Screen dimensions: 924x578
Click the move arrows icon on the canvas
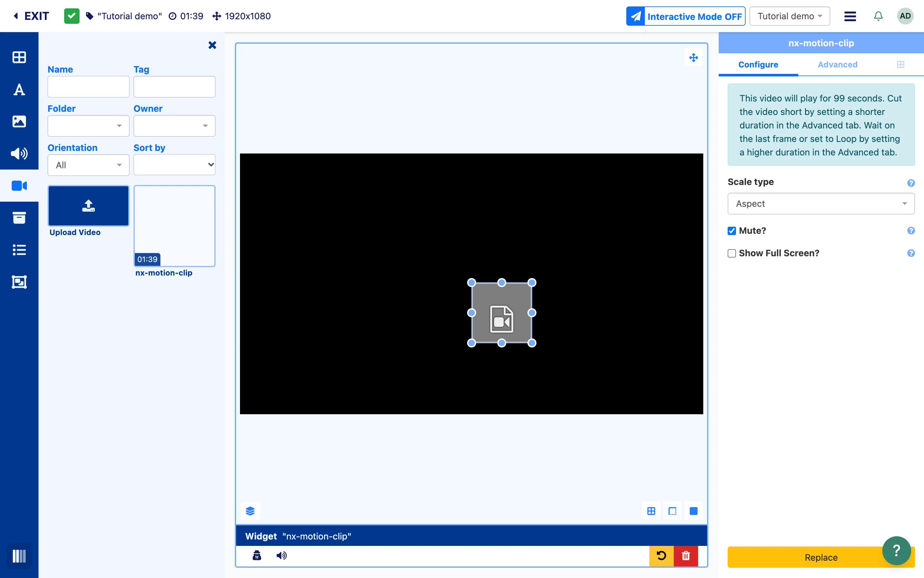point(693,58)
